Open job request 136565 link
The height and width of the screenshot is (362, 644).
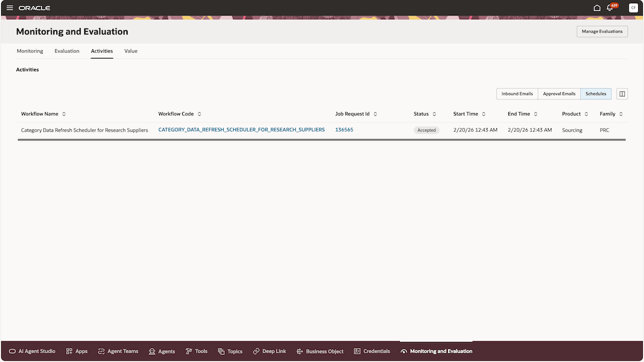pos(344,130)
